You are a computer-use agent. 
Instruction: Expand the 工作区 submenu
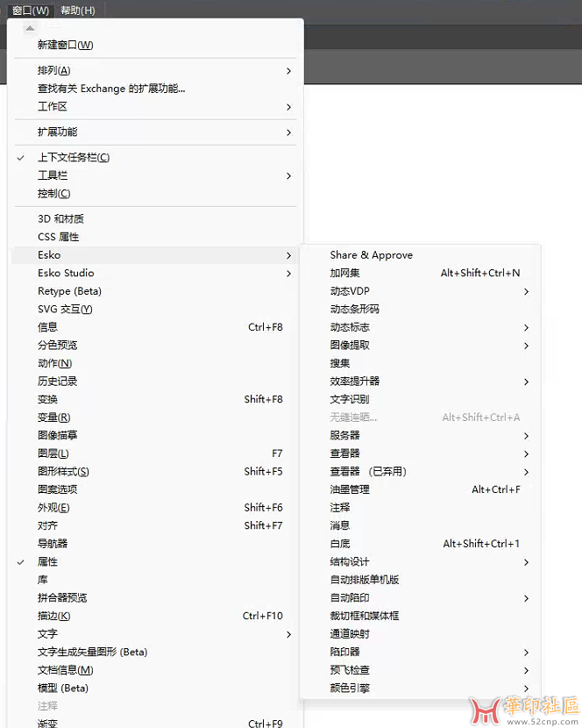155,107
